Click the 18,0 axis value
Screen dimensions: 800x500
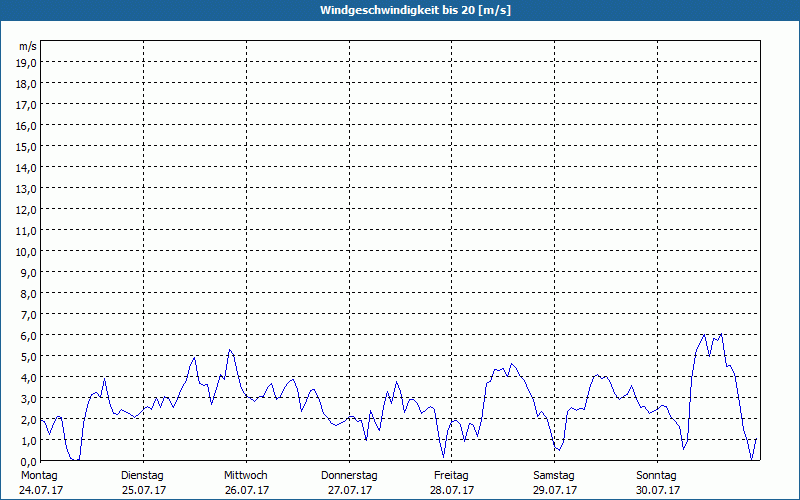point(26,84)
